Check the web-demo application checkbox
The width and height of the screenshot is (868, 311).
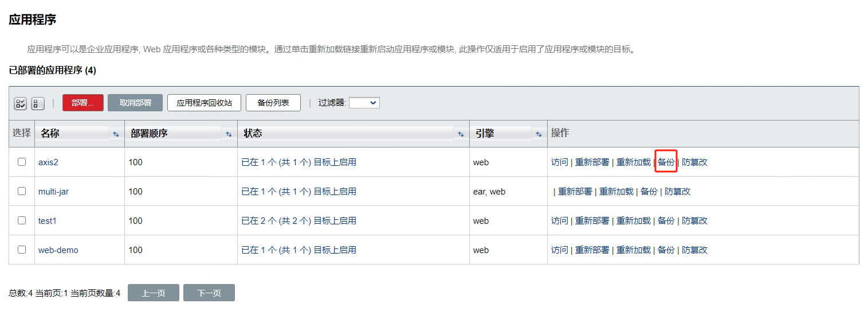[x=22, y=250]
